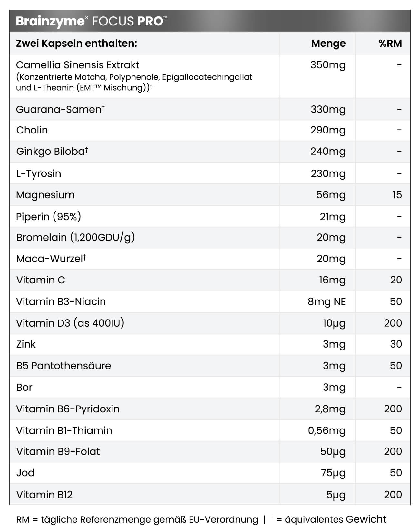Click the Vitamin B6-Pyridoxin 2,8mg amount
This screenshot has width=419, height=532.
(x=330, y=409)
